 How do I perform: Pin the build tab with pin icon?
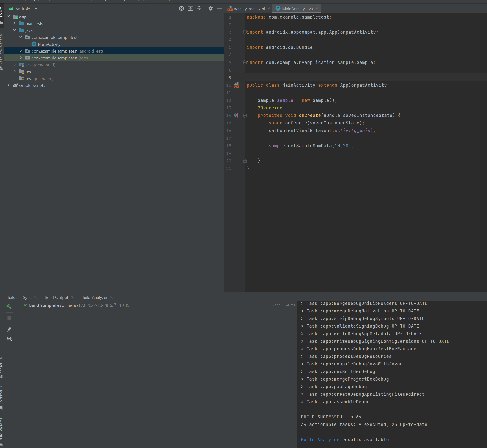coord(9,329)
